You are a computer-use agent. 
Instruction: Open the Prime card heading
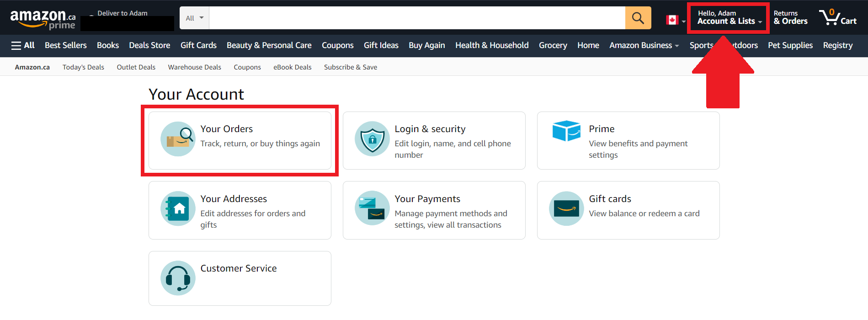coord(602,129)
